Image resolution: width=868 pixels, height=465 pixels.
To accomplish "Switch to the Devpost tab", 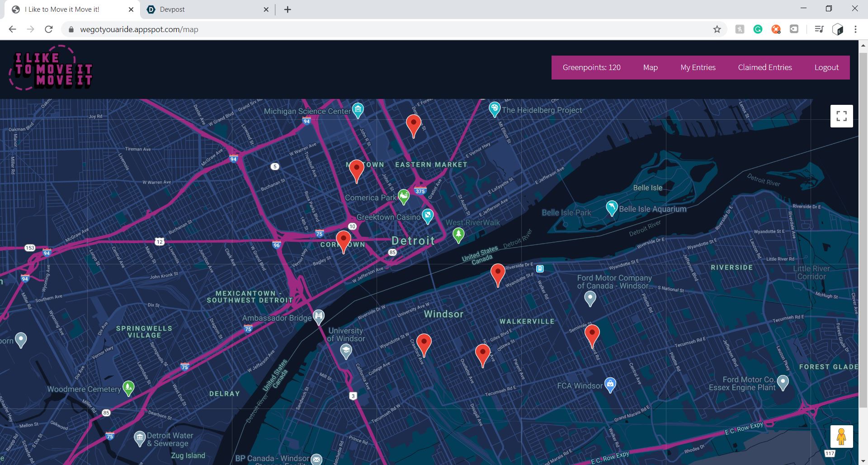I will tap(208, 9).
